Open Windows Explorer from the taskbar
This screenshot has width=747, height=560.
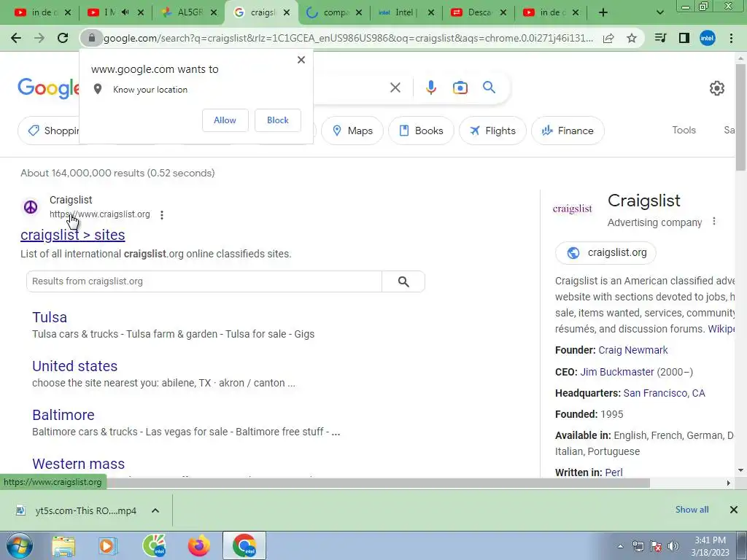[63, 545]
